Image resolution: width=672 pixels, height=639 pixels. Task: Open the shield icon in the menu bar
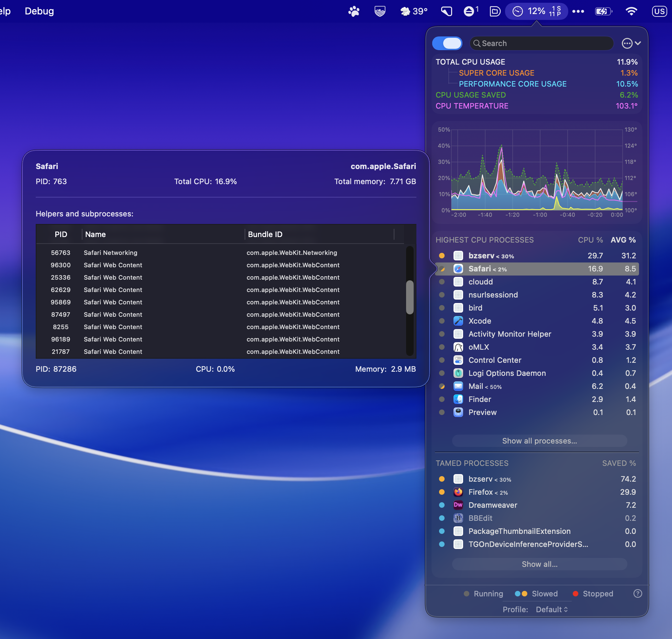tap(380, 11)
